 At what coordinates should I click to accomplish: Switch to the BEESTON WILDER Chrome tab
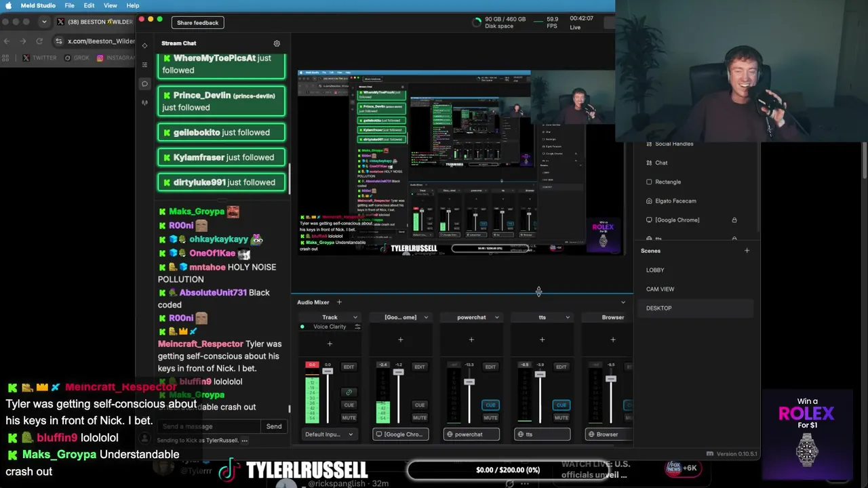95,22
